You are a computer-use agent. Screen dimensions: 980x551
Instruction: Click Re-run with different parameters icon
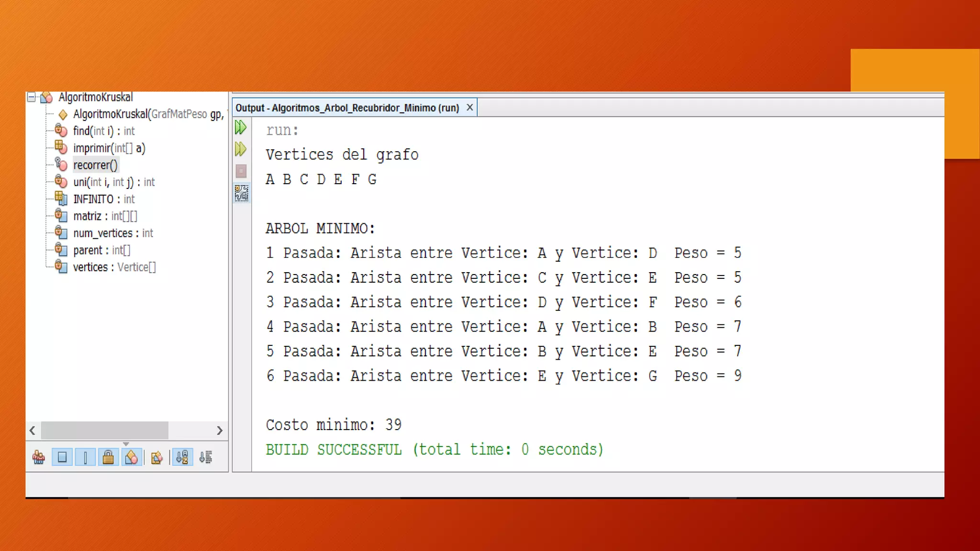pyautogui.click(x=241, y=149)
